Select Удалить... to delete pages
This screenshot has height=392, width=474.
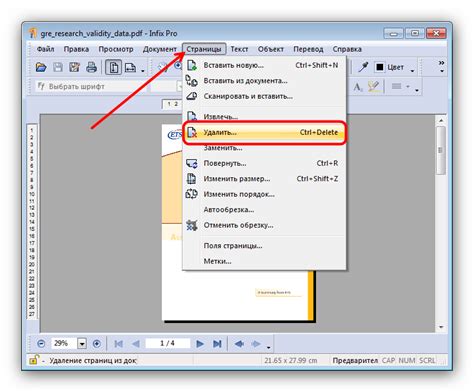pyautogui.click(x=264, y=132)
